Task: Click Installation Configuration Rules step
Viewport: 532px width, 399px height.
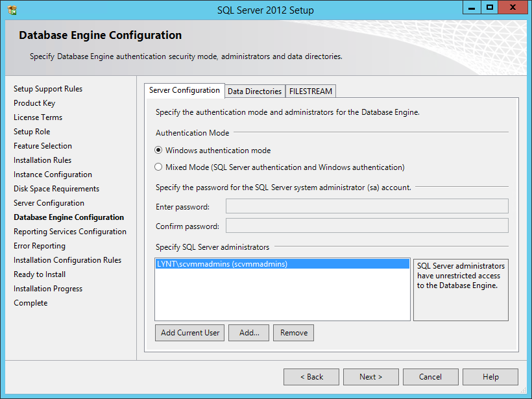Action: [67, 260]
